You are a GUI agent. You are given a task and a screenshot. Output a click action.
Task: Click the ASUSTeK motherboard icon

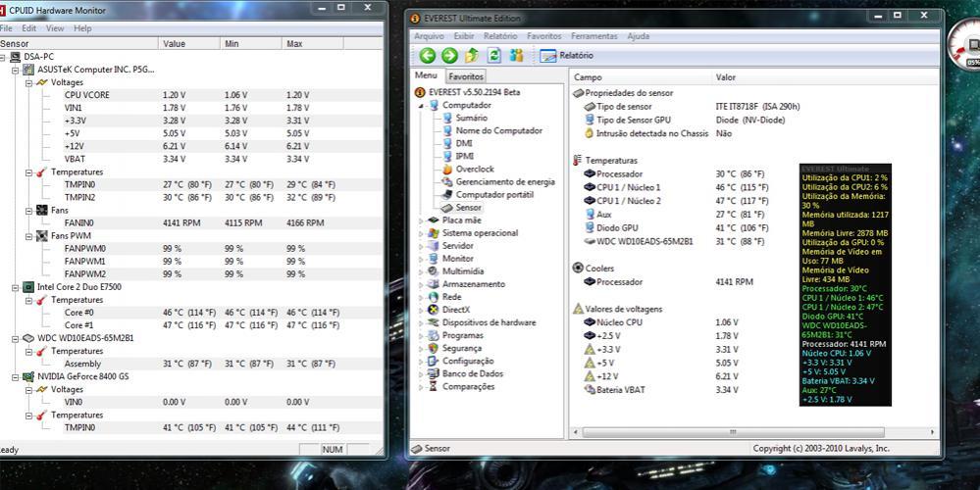click(28, 70)
